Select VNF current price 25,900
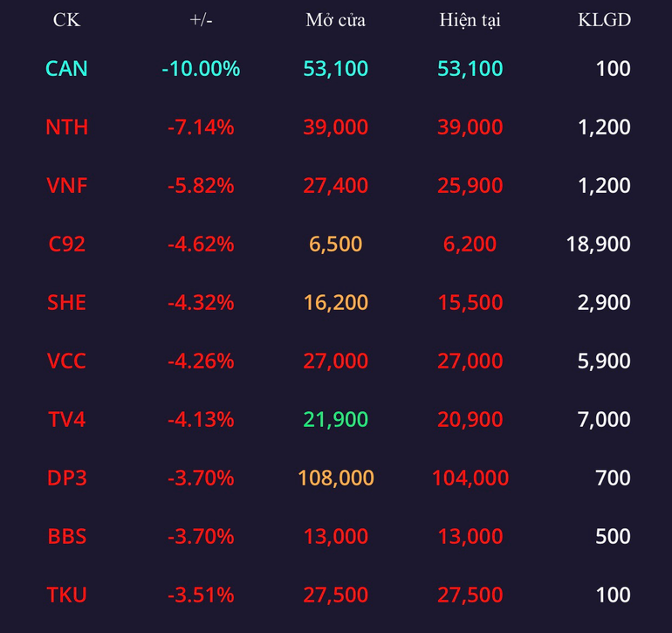The height and width of the screenshot is (633, 672). (x=470, y=185)
